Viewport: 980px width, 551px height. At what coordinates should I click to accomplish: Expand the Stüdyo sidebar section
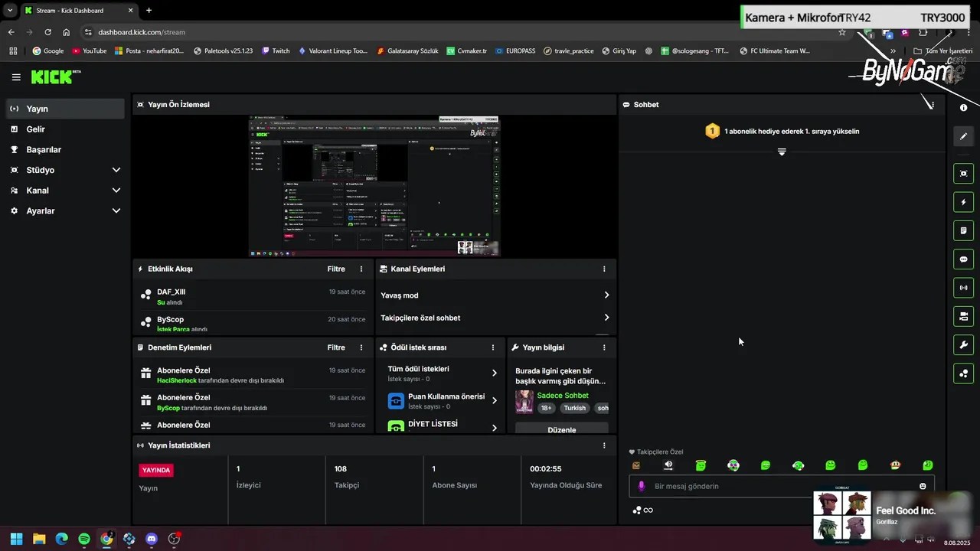pos(65,170)
